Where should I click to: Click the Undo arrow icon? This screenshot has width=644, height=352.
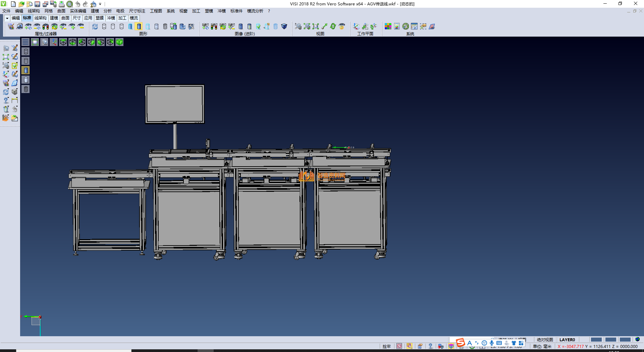coord(77,4)
